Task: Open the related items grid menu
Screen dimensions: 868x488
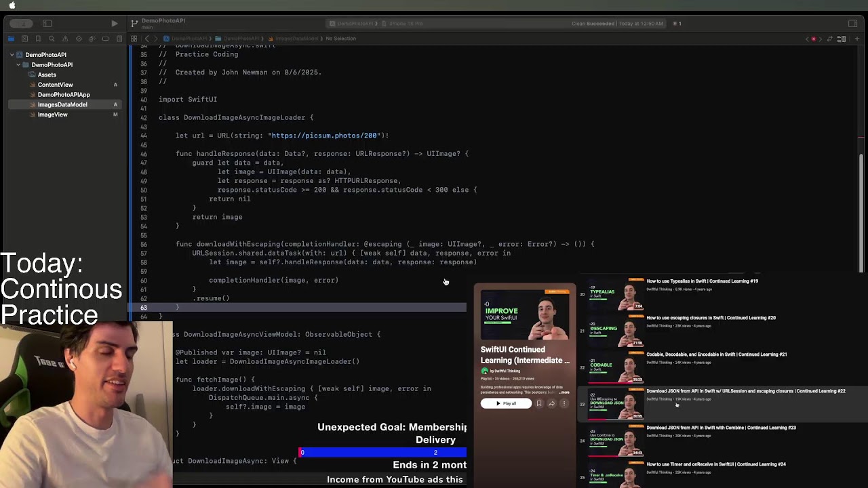Action: pyautogui.click(x=134, y=39)
